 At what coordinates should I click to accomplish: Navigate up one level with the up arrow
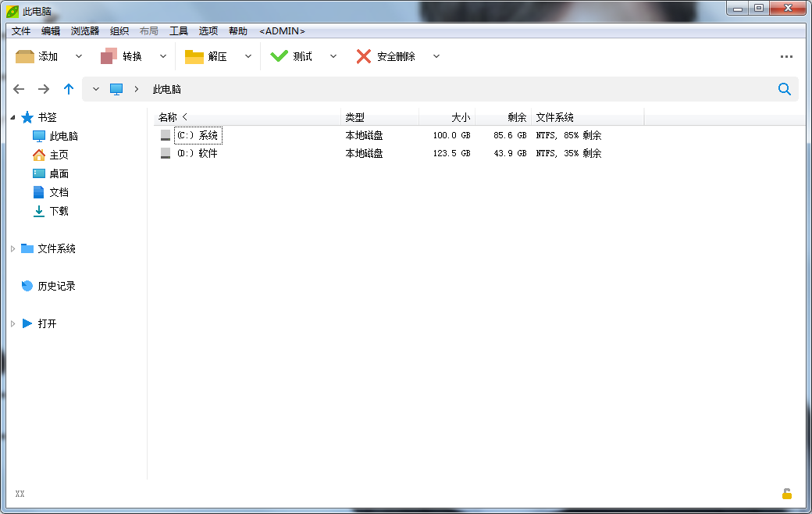click(x=68, y=89)
